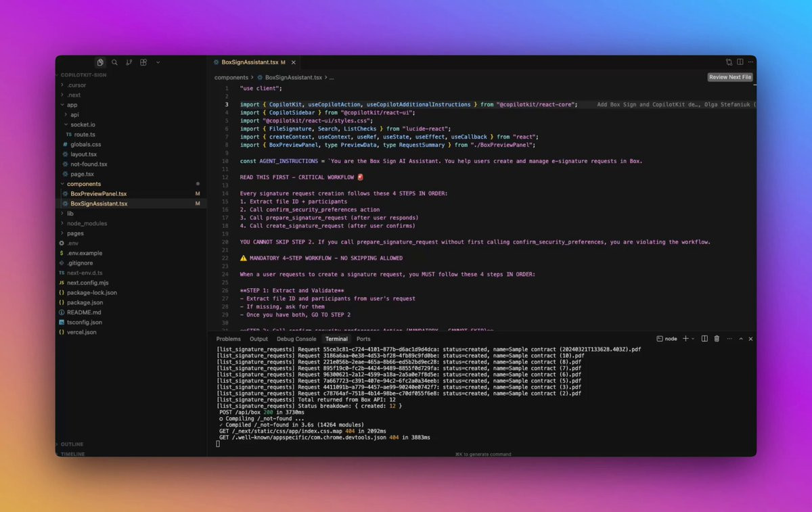This screenshot has width=812, height=512.
Task: Switch to the Problems panel tab
Action: tap(228, 339)
